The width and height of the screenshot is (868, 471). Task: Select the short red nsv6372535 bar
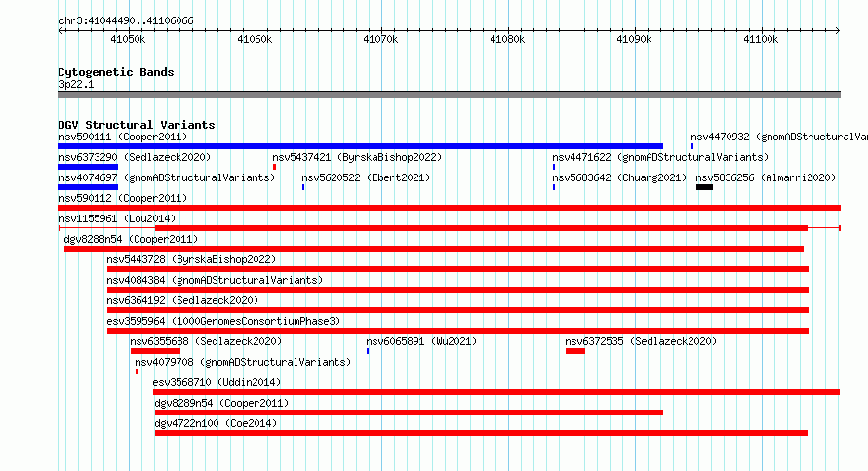pyautogui.click(x=575, y=351)
